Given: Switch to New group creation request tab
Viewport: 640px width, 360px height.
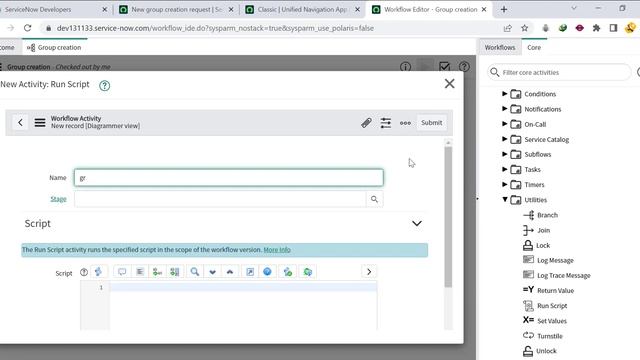Looking at the screenshot, I should [x=176, y=9].
